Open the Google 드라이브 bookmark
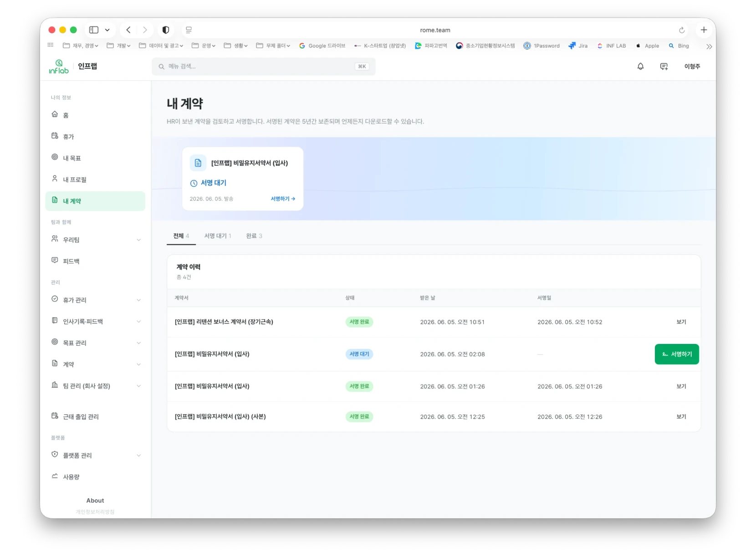This screenshot has width=756, height=553. point(322,46)
